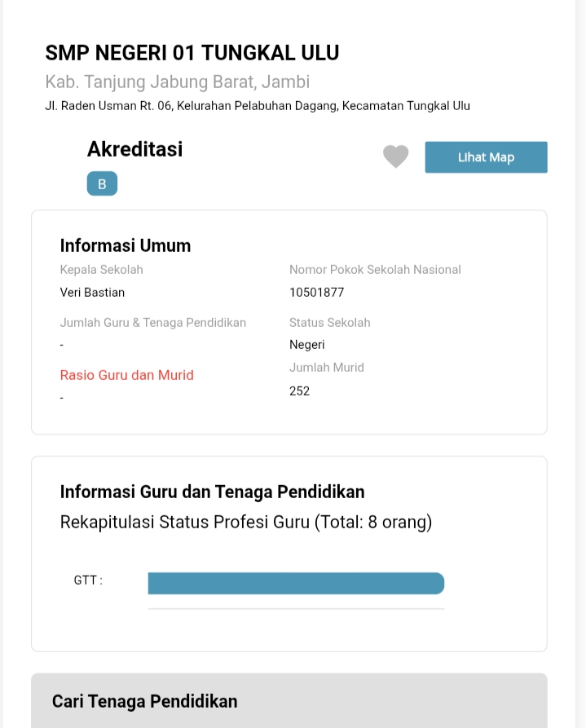Image resolution: width=586 pixels, height=728 pixels.
Task: Click the B accreditation badge
Action: 102,184
